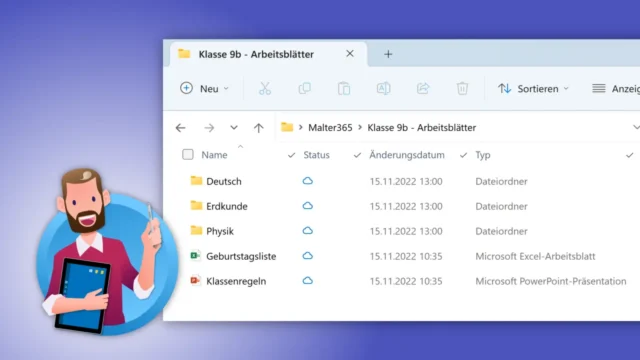Open the Neu menu button
This screenshot has width=640, height=360.
pyautogui.click(x=204, y=89)
